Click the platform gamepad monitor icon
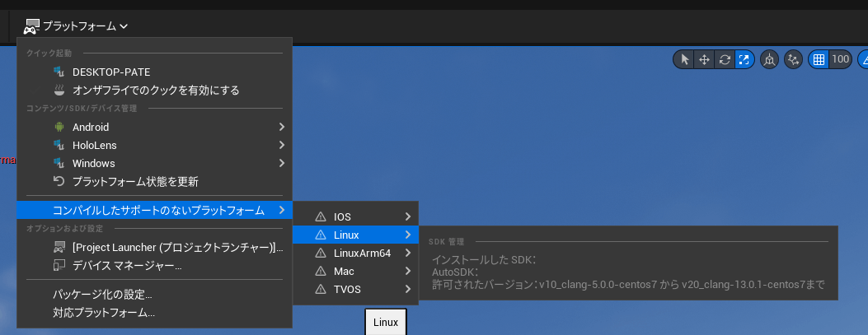The height and width of the screenshot is (335, 868). point(33,26)
